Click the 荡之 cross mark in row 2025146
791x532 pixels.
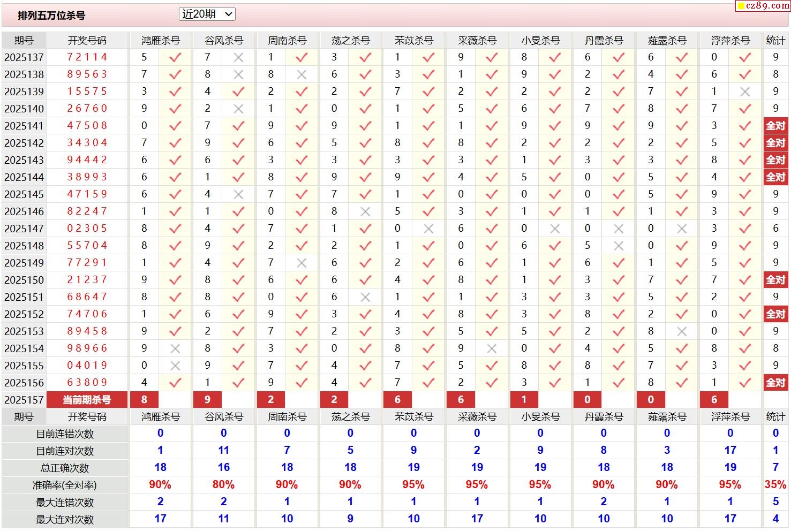pyautogui.click(x=365, y=212)
